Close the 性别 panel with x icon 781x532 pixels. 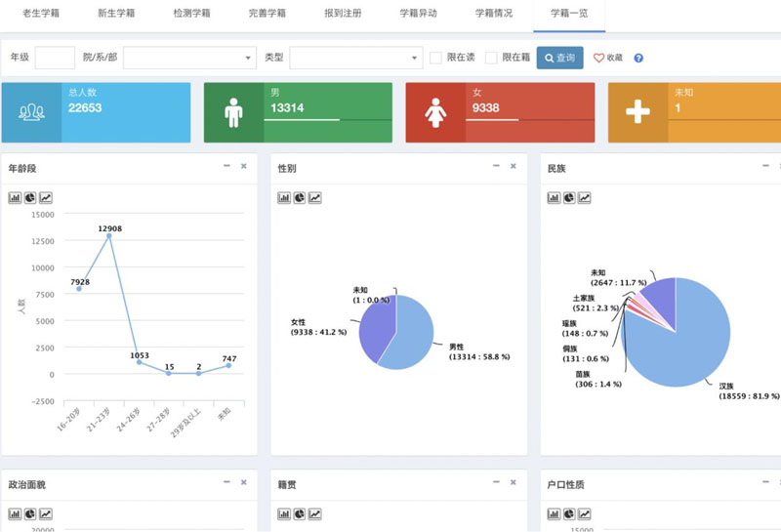coord(514,167)
